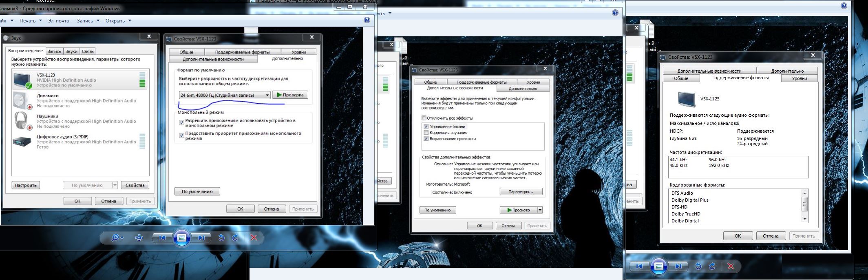
Task: Expand the arrow next to 'Просмотр' button
Action: tap(540, 210)
